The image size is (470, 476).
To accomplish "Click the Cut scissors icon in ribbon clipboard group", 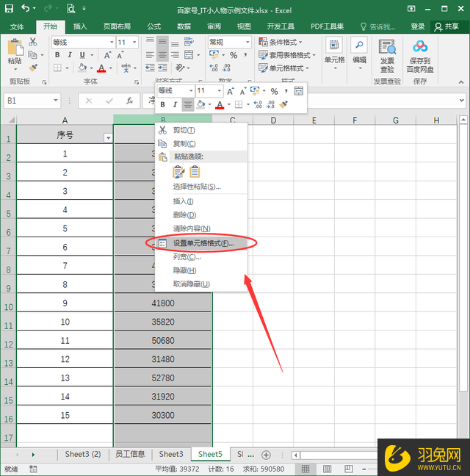I will pos(33,42).
